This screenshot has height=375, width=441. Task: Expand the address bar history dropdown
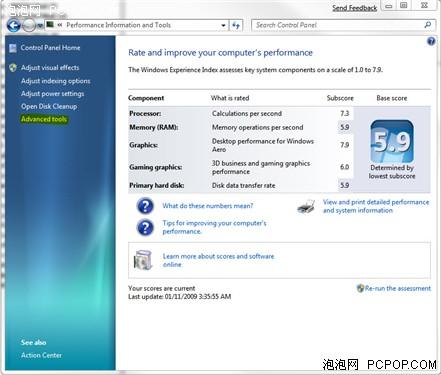[223, 25]
